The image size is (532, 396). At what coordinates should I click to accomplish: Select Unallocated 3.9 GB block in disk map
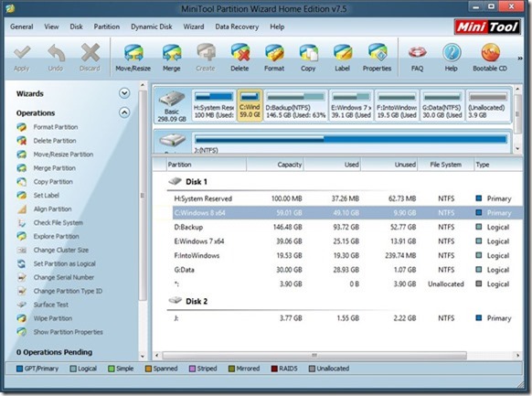(488, 105)
